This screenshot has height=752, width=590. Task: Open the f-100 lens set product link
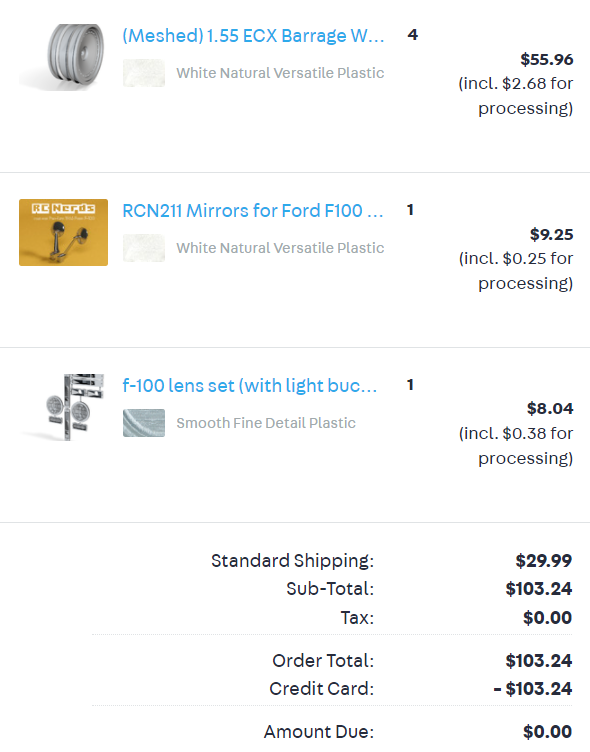249,386
